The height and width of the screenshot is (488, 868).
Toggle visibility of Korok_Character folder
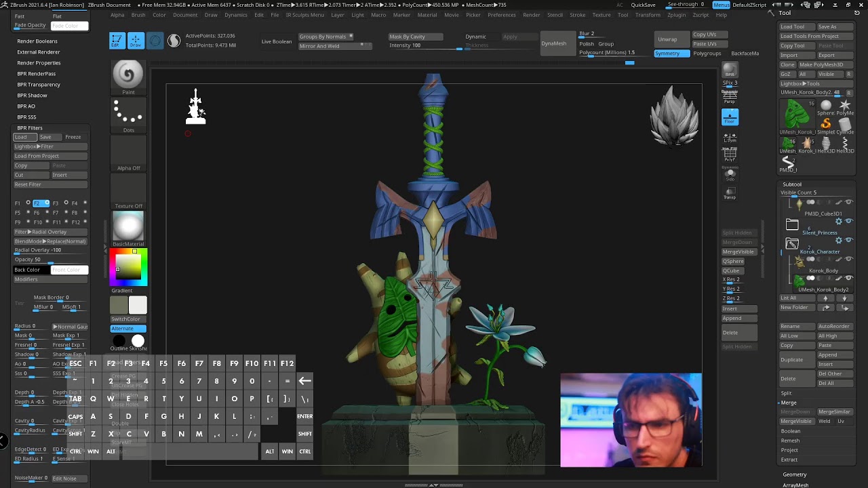pyautogui.click(x=848, y=240)
